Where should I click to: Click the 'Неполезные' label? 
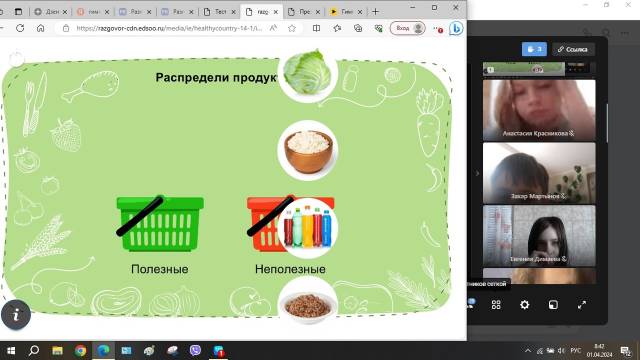coord(290,269)
